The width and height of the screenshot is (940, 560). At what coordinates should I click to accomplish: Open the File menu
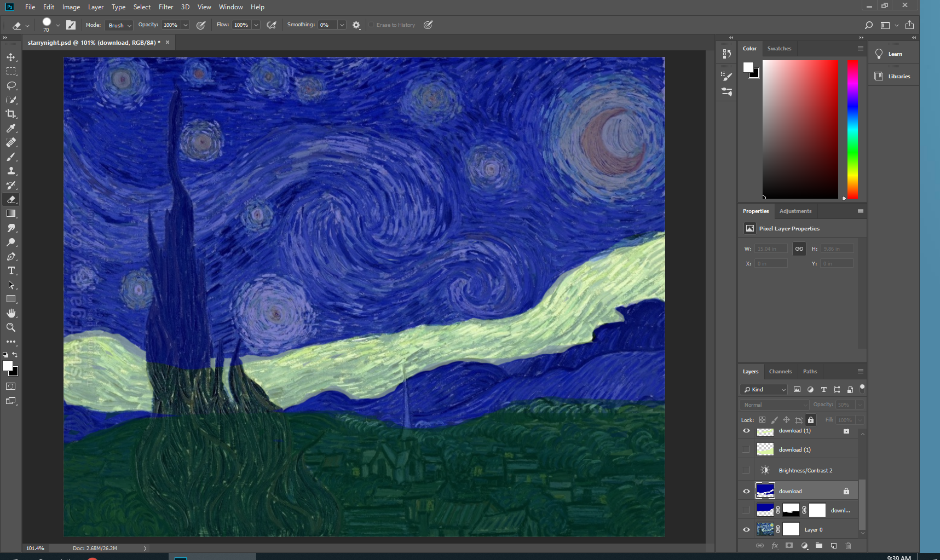30,7
